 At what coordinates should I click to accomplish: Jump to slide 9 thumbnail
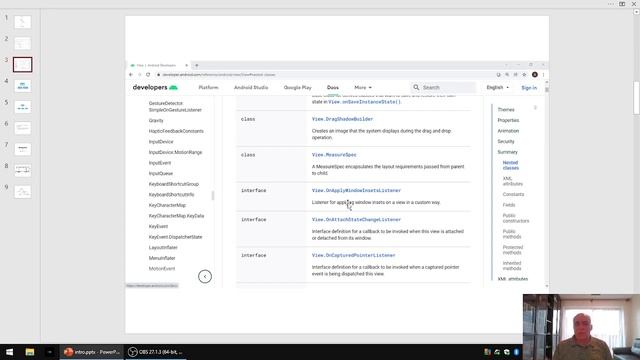pos(22,191)
